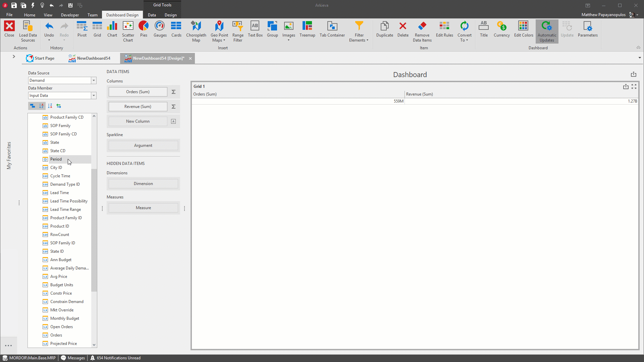
Task: Switch to the Design ribbon tab
Action: (170, 15)
